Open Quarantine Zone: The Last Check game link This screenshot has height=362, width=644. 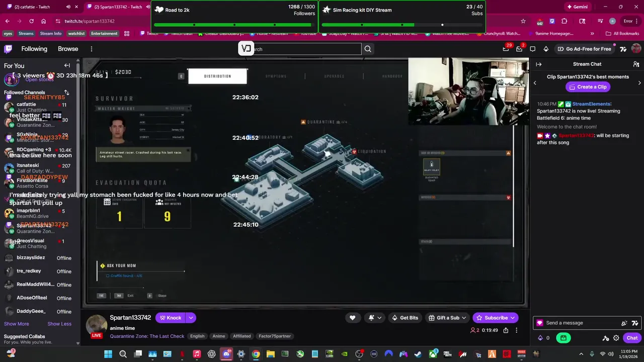click(x=147, y=336)
